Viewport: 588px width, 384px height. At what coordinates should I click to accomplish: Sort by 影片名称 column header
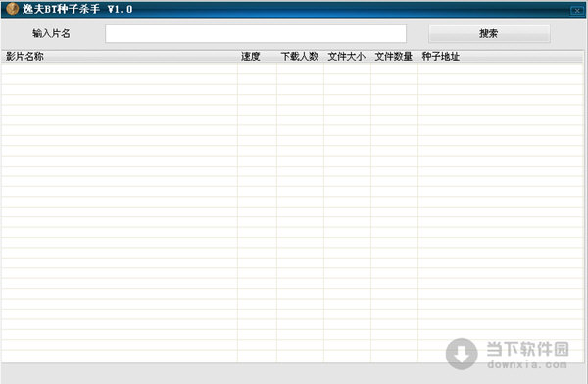[x=120, y=56]
